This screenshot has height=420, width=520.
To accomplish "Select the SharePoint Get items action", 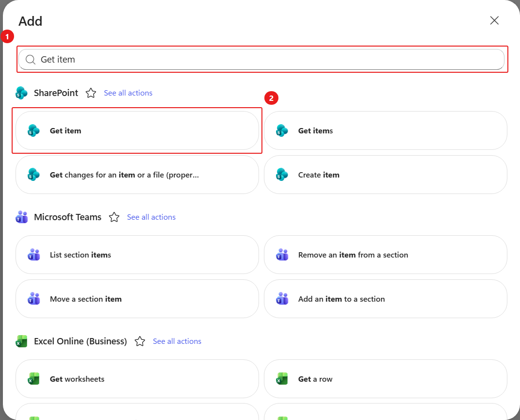I will 385,130.
